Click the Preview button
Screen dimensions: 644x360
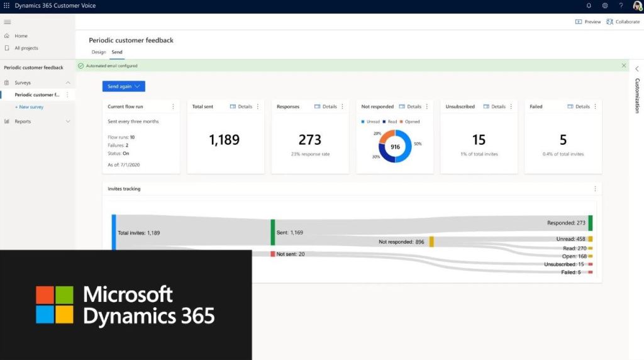click(x=588, y=21)
